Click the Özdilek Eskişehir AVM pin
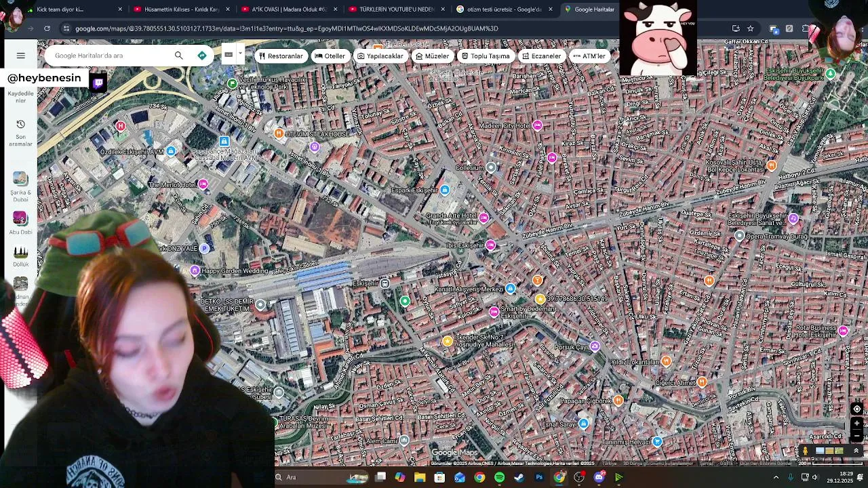This screenshot has width=868, height=488. click(171, 151)
